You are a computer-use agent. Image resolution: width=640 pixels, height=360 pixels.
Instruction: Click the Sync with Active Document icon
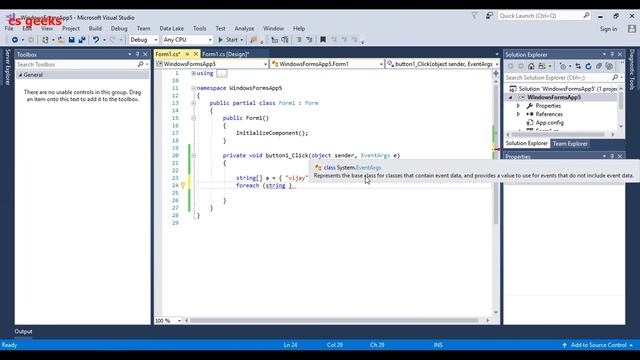578,66
